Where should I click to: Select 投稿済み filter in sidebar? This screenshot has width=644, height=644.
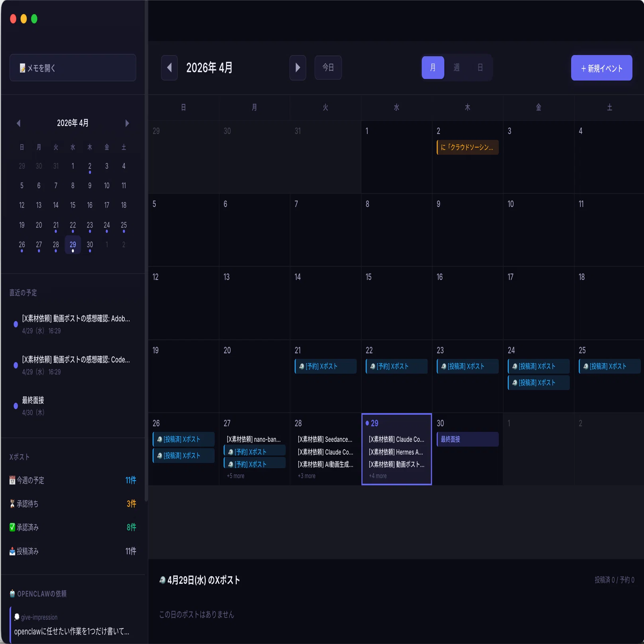click(73, 551)
